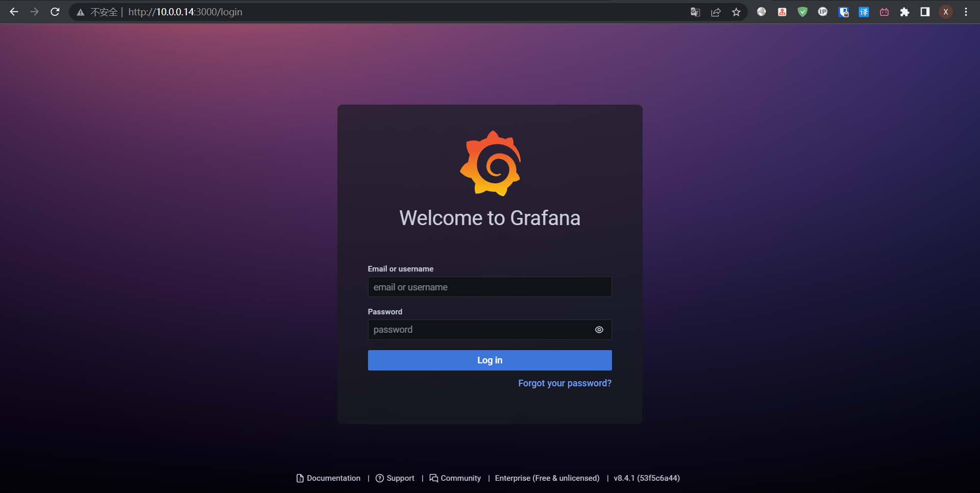Open the profile avatar labeled X
The width and height of the screenshot is (980, 493).
coord(946,12)
